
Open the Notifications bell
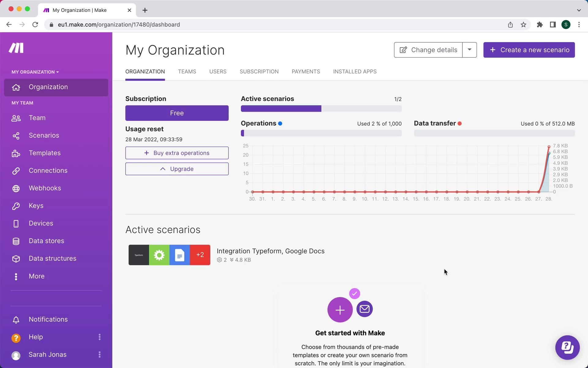click(x=16, y=320)
